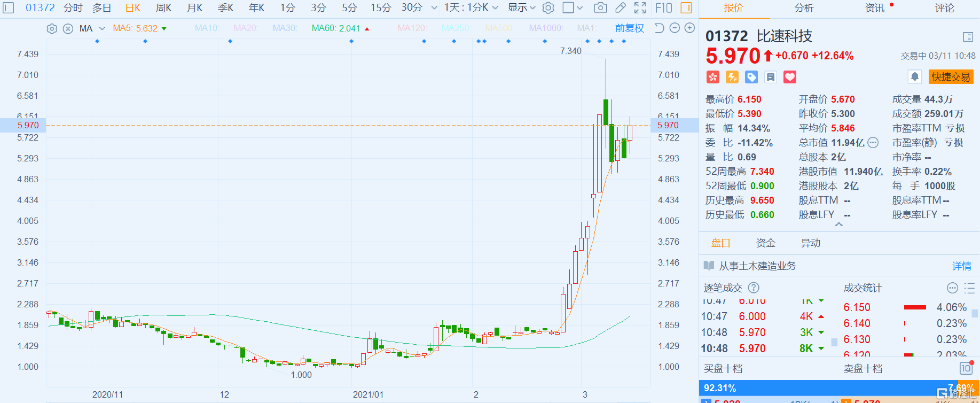980x403 pixels.
Task: Toggle the right side panel
Action: [x=686, y=7]
